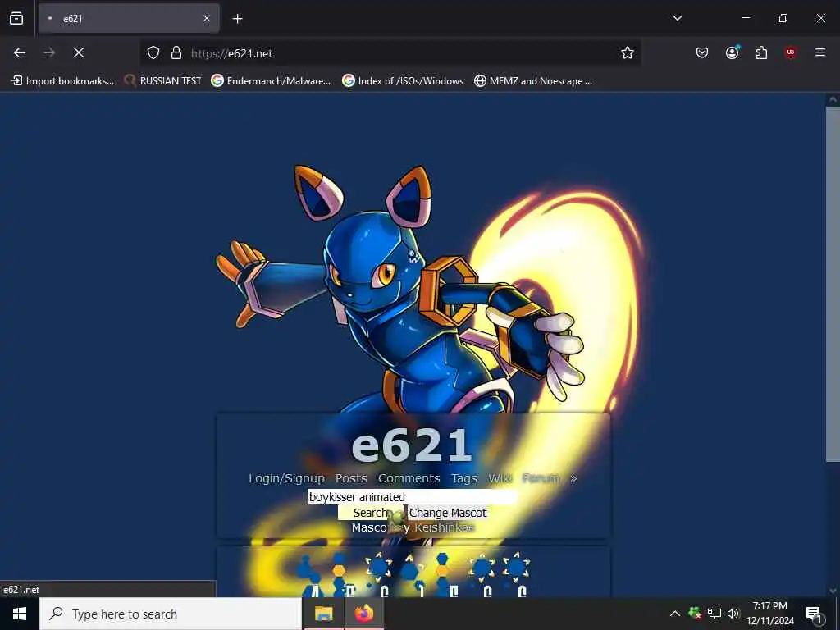
Task: Open the Extensions puzzle icon
Action: pos(761,52)
